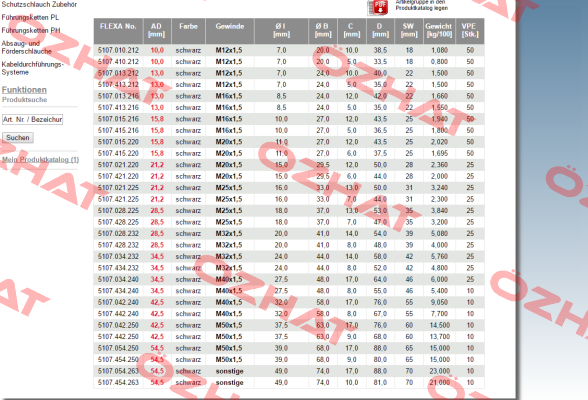Select Absaug- und Förderschläuche link
This screenshot has height=400, width=588.
click(26, 47)
